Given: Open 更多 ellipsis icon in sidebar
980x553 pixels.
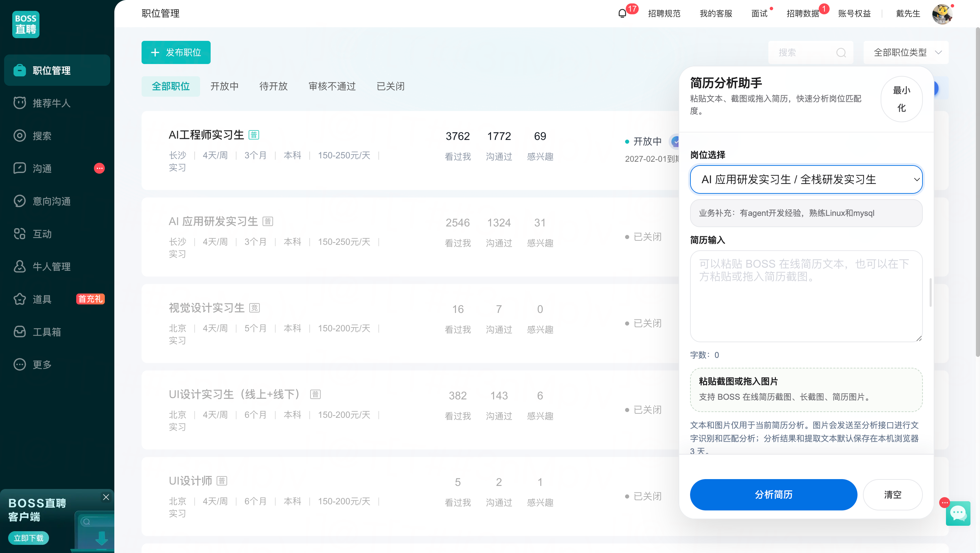Looking at the screenshot, I should (19, 365).
